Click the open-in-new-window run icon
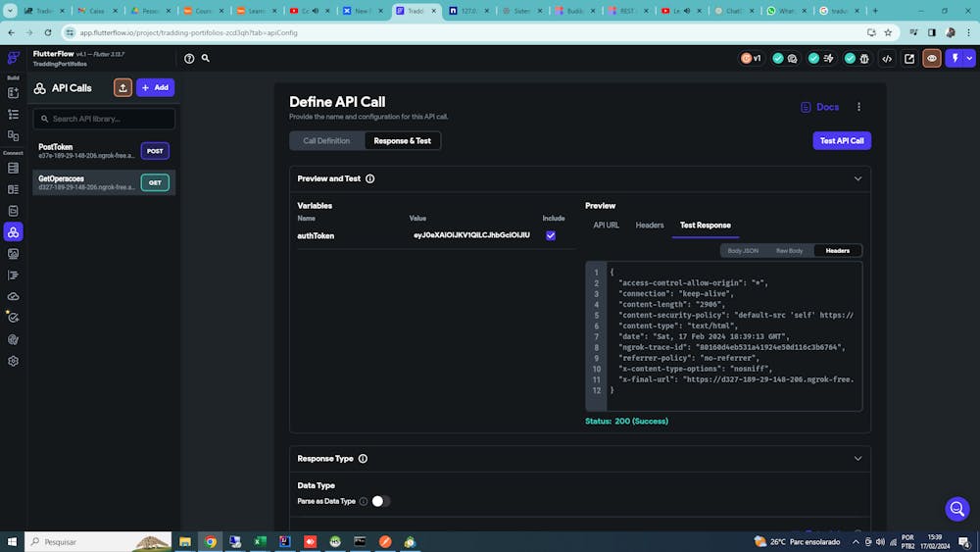The width and height of the screenshot is (980, 552). (x=909, y=59)
